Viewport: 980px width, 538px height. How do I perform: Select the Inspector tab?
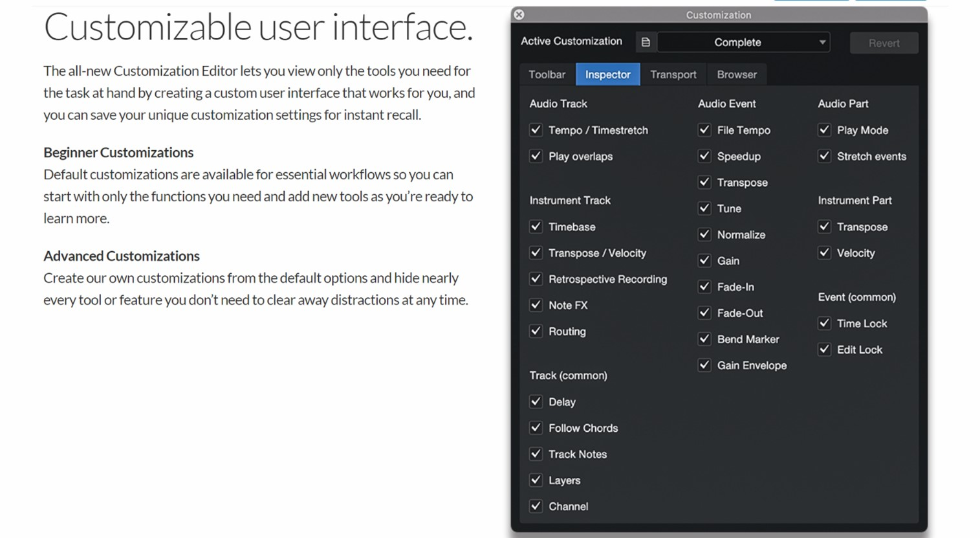tap(607, 74)
